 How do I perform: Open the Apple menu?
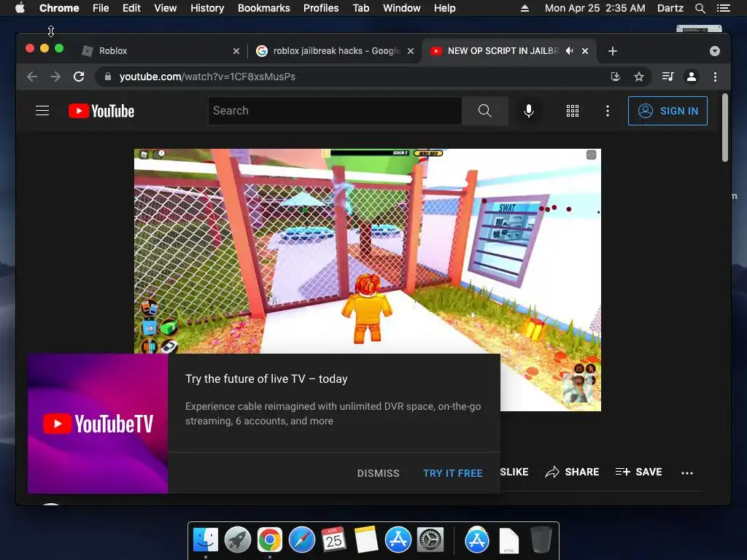click(x=20, y=8)
